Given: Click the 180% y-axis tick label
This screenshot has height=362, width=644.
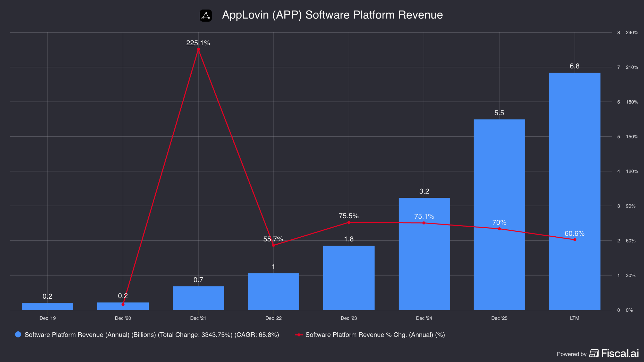Looking at the screenshot, I should pos(632,102).
